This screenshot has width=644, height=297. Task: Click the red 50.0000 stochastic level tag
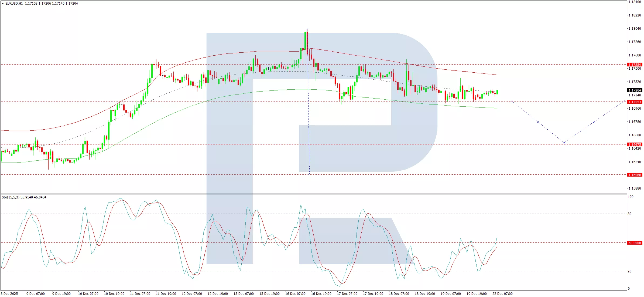point(635,243)
